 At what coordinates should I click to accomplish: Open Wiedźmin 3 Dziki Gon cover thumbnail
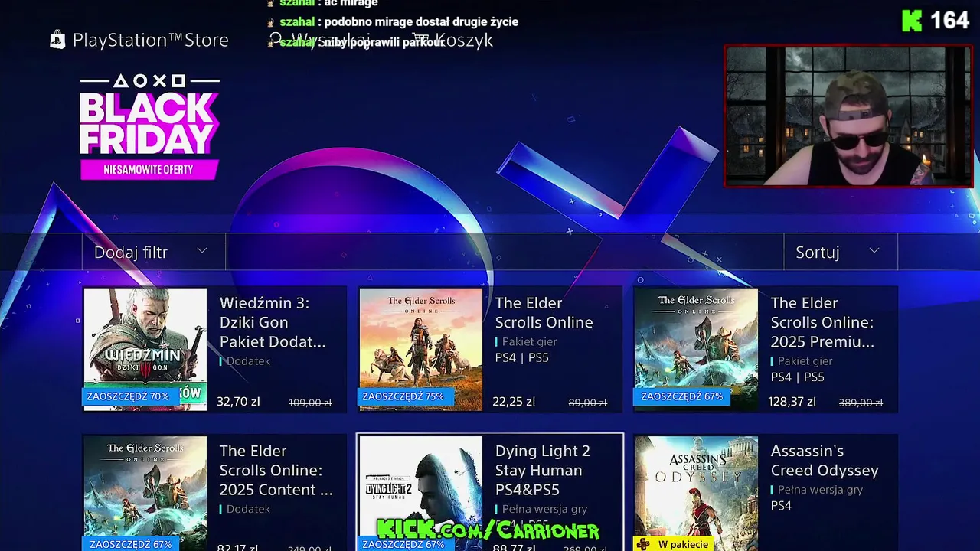point(145,349)
